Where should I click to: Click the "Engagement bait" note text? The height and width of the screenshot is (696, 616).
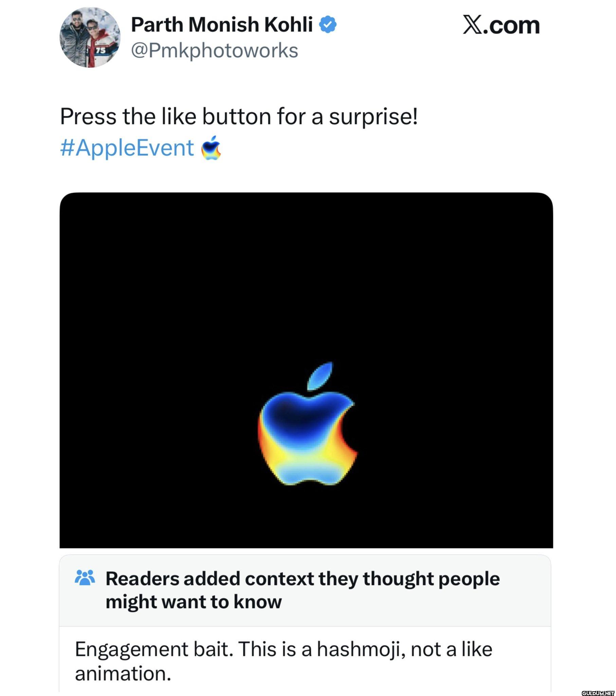(154, 649)
